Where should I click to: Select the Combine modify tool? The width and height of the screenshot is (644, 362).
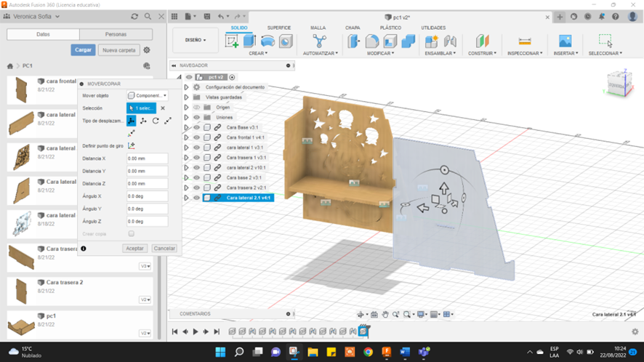click(x=408, y=41)
